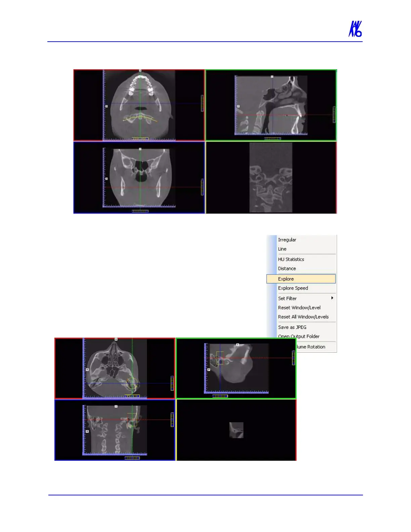The width and height of the screenshot is (411, 532).
Task: Click the vertical yellow slider in lower axial view
Action: click(172, 383)
